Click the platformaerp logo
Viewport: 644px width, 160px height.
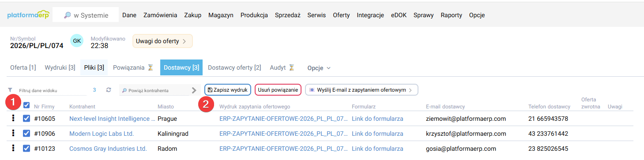[x=28, y=15]
